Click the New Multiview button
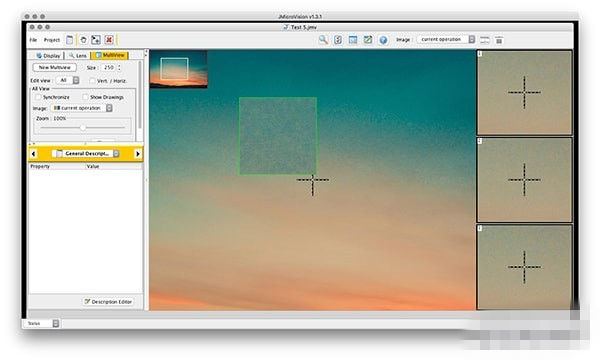600x360 pixels. point(54,67)
